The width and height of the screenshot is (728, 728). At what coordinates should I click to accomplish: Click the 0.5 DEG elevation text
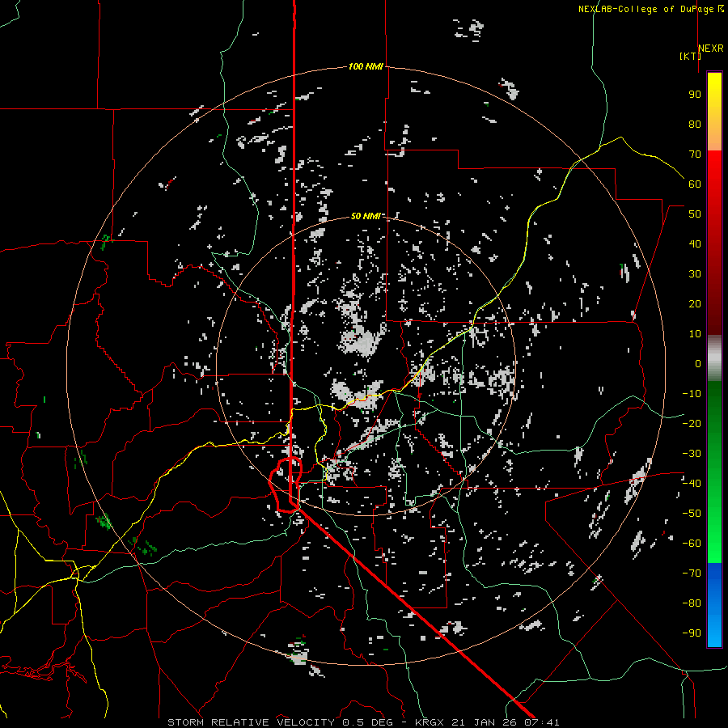(x=368, y=722)
